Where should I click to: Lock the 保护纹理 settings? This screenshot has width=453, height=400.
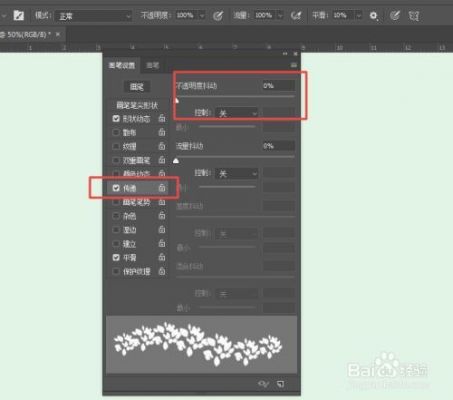[162, 271]
